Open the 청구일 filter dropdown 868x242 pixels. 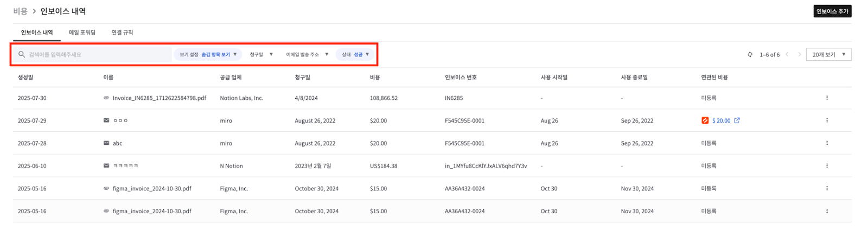[x=261, y=54]
